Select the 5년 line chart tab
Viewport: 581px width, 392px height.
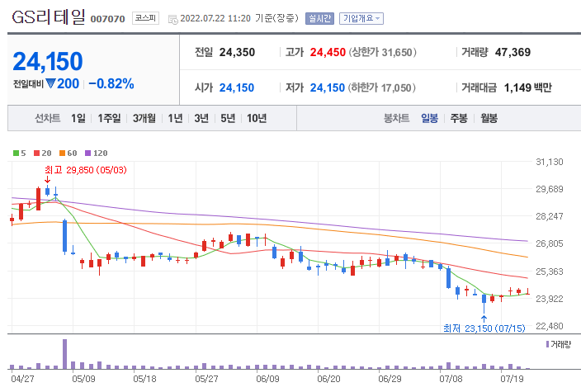pos(228,118)
